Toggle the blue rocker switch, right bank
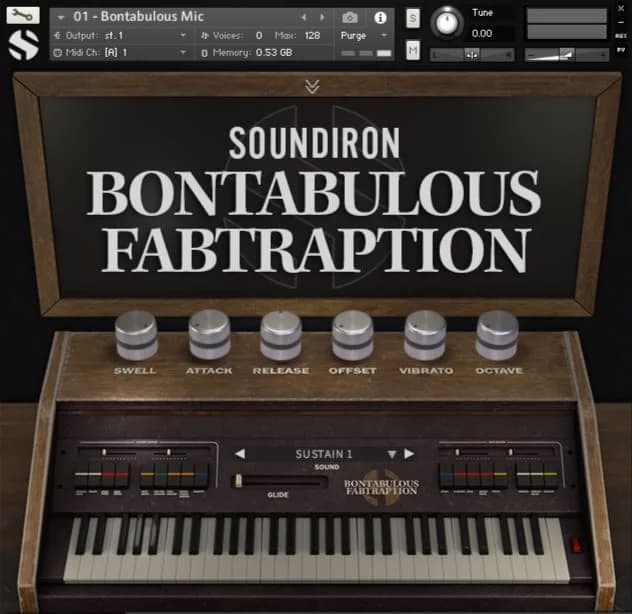The image size is (632, 614). 446,475
